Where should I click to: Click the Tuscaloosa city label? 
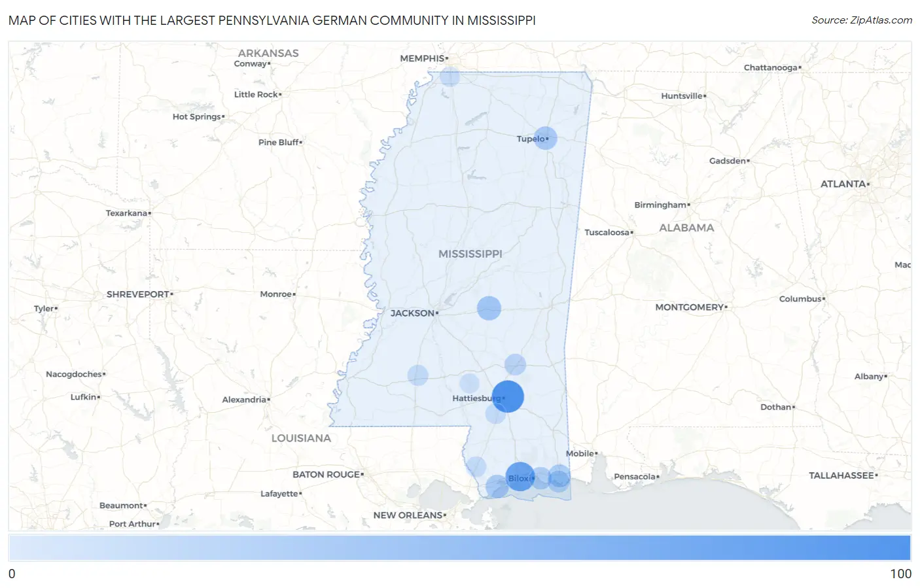click(607, 232)
